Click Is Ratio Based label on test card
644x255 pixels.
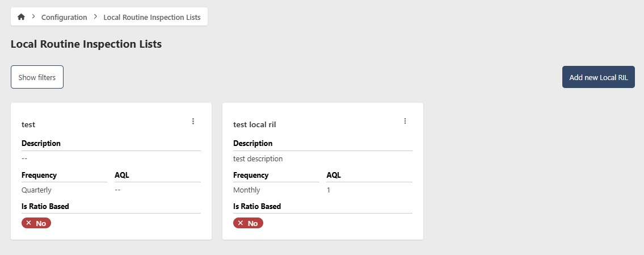coord(45,206)
